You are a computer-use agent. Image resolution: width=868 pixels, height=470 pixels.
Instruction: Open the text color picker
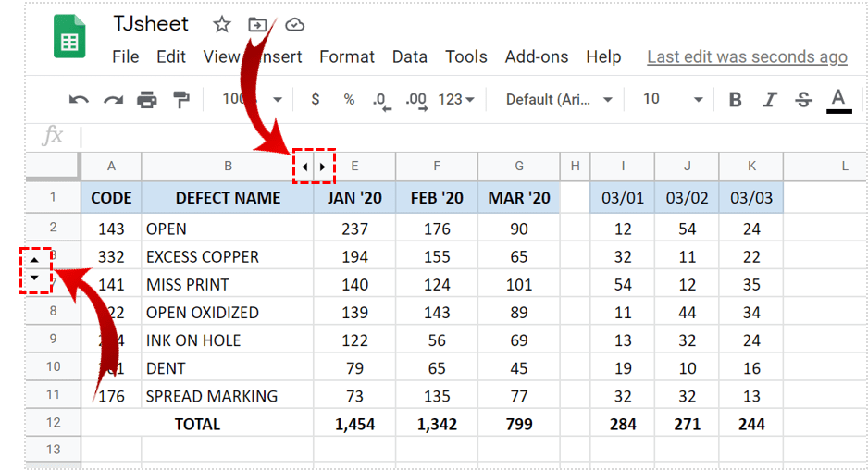point(838,100)
